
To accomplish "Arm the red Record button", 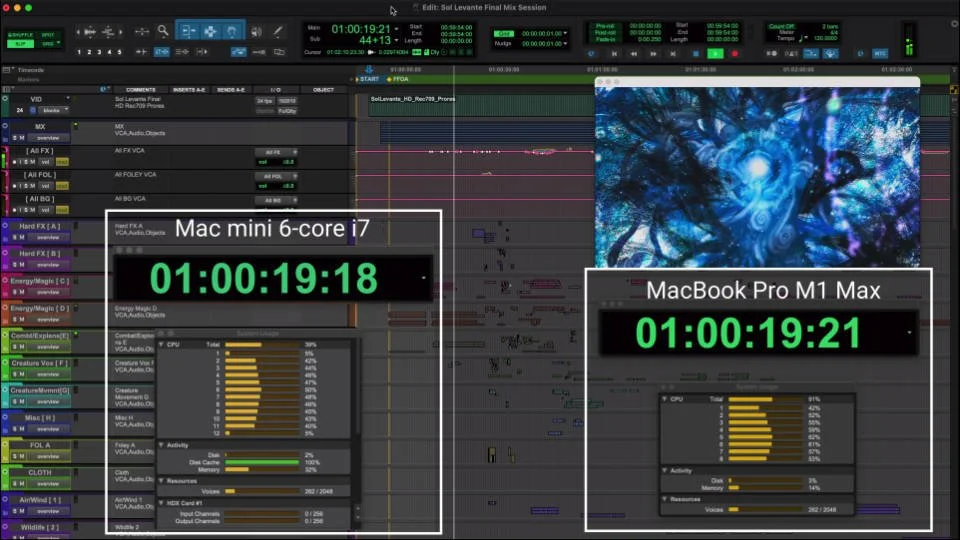I will [735, 54].
